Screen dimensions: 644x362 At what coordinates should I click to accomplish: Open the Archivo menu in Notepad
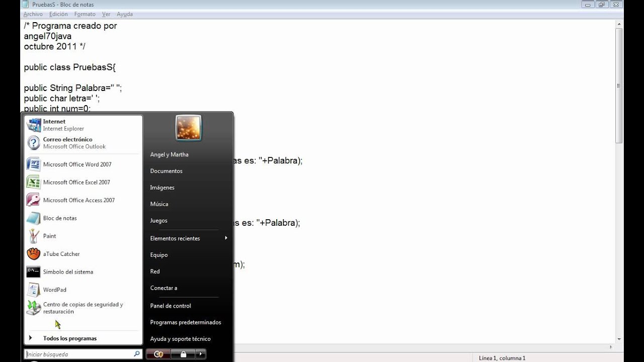pyautogui.click(x=33, y=14)
